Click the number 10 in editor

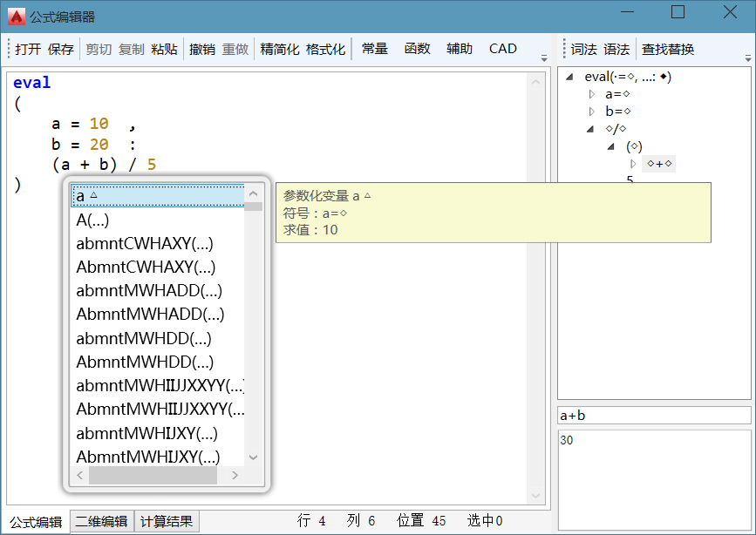[x=99, y=124]
